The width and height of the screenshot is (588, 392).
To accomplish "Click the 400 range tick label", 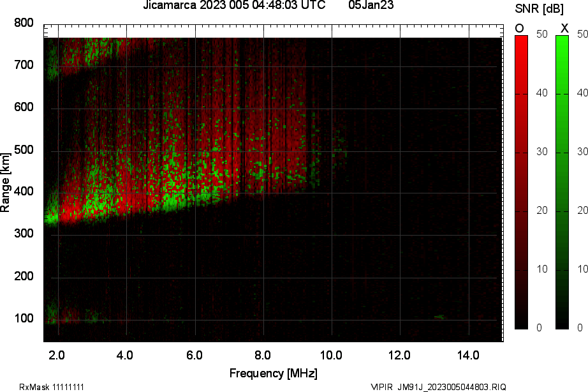I will (24, 192).
